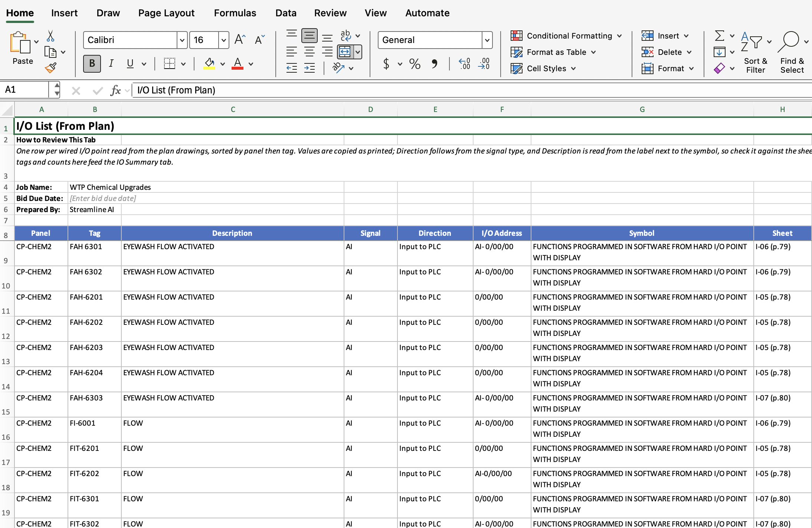812x528 pixels.
Task: Open the Data ribbon tab
Action: click(x=286, y=13)
